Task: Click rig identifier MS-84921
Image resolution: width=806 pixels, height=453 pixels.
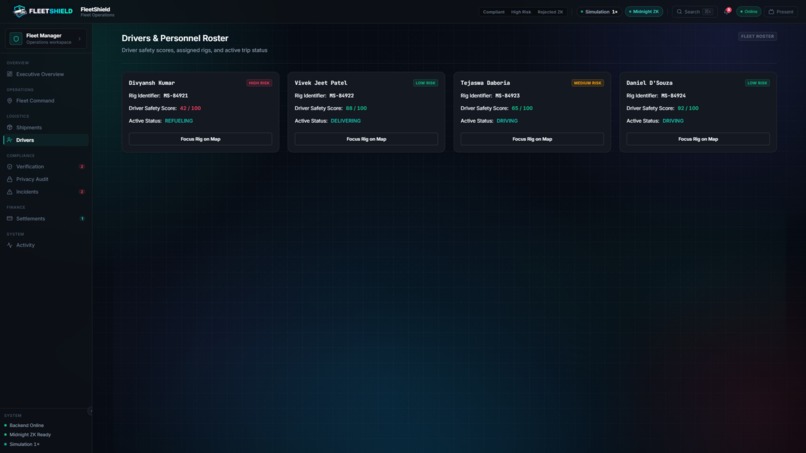Action: [x=176, y=96]
